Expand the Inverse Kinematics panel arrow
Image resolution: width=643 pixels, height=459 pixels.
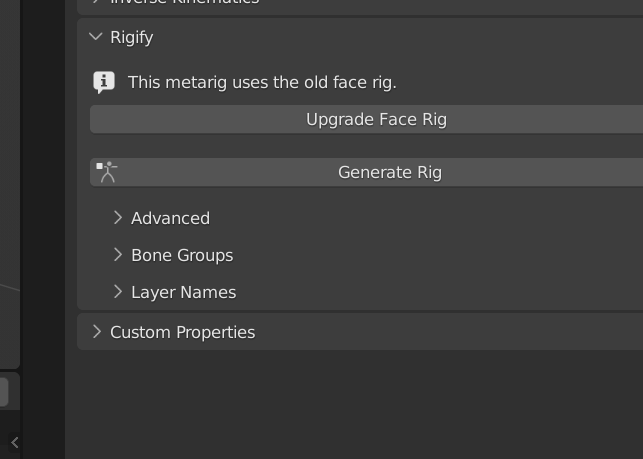97,2
